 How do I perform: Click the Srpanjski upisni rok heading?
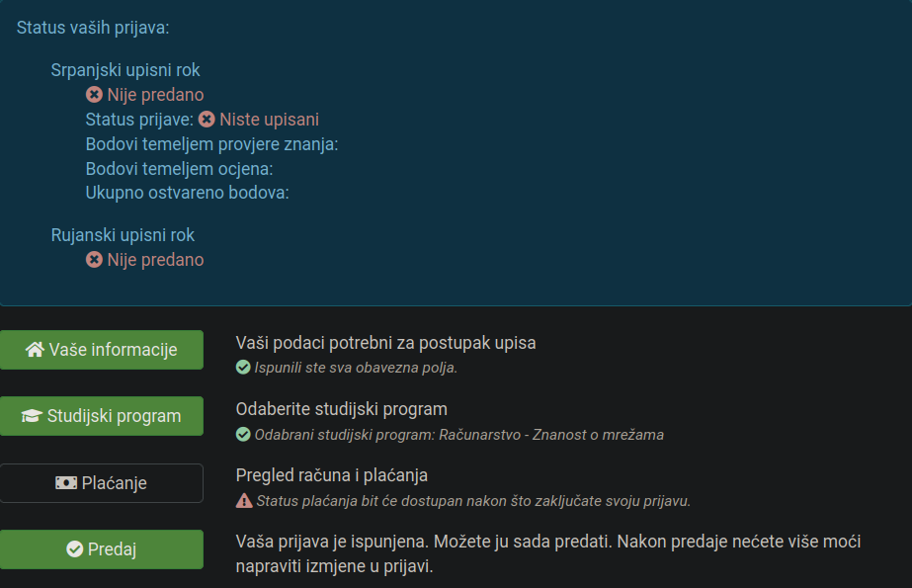(125, 70)
